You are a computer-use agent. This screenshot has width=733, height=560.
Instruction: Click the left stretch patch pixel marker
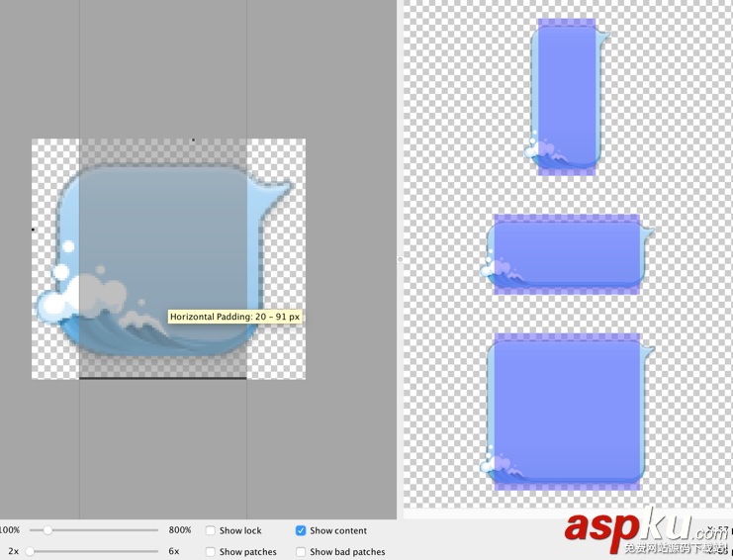tap(33, 230)
